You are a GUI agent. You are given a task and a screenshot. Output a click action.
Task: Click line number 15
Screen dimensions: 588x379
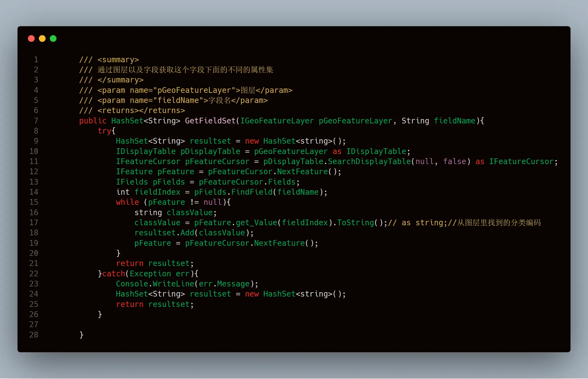coord(34,202)
